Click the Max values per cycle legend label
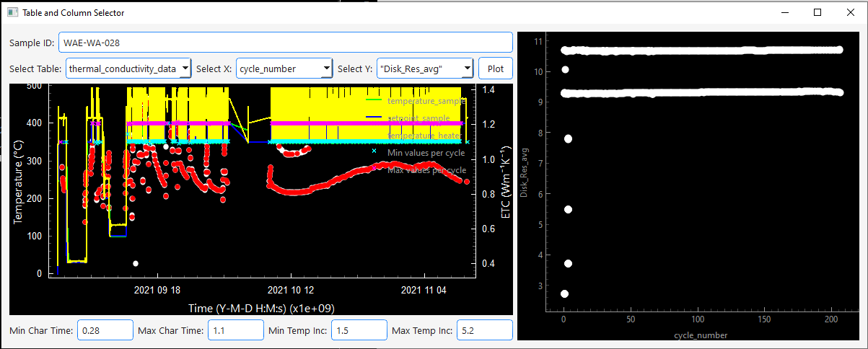The width and height of the screenshot is (868, 349). pyautogui.click(x=426, y=170)
